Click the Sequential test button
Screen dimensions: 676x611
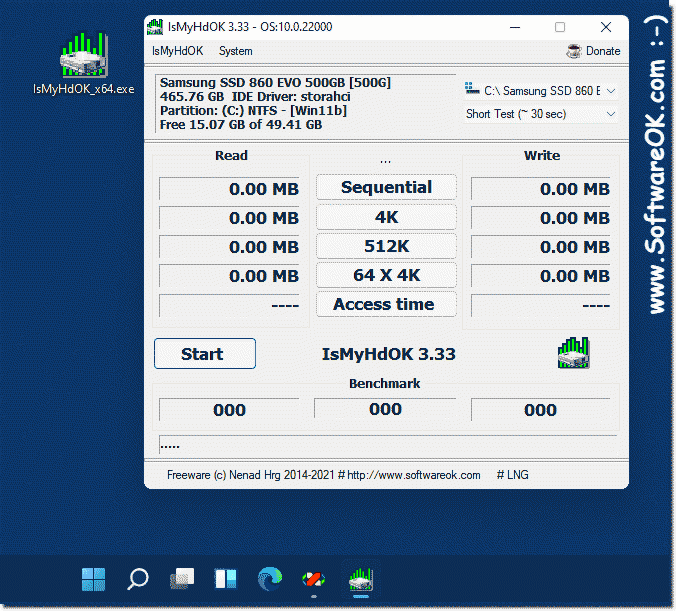pyautogui.click(x=386, y=187)
